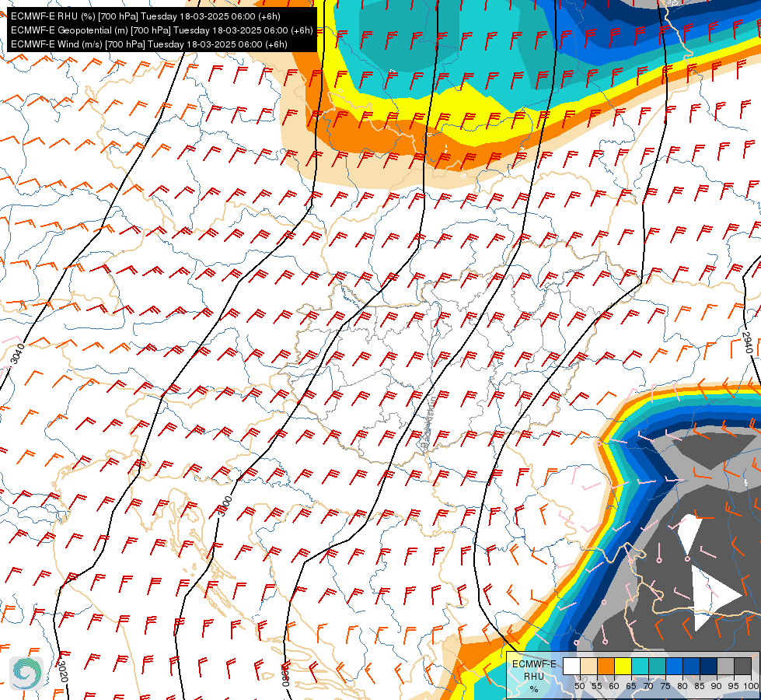Screen dimensions: 761x700
Task: Pick the yellow 60–65% legend swatch
Action: [623, 666]
